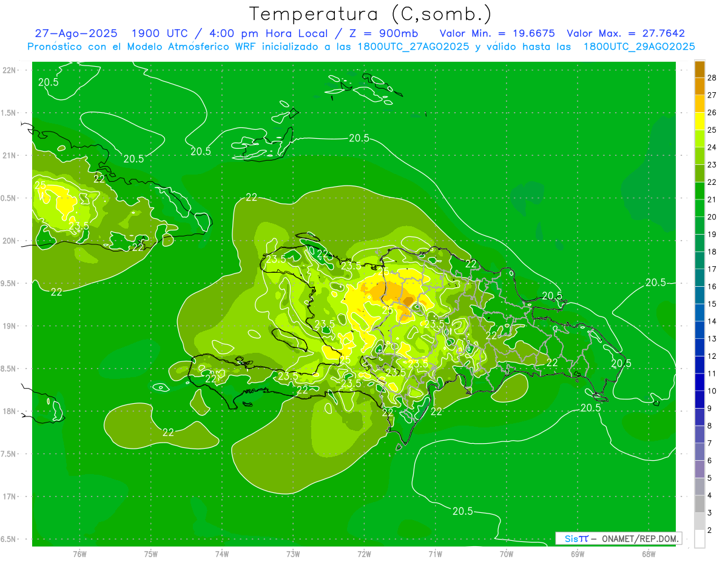Pick the gray legend color between 3 and 4
Image resolution: width=728 pixels, height=562 pixels.
tap(699, 504)
